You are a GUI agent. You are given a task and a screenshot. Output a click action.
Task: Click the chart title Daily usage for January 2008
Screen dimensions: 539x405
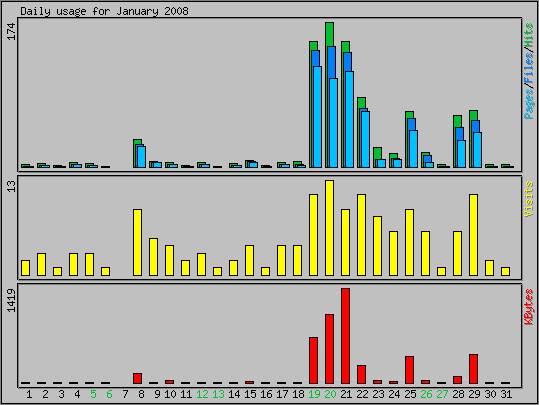click(104, 11)
